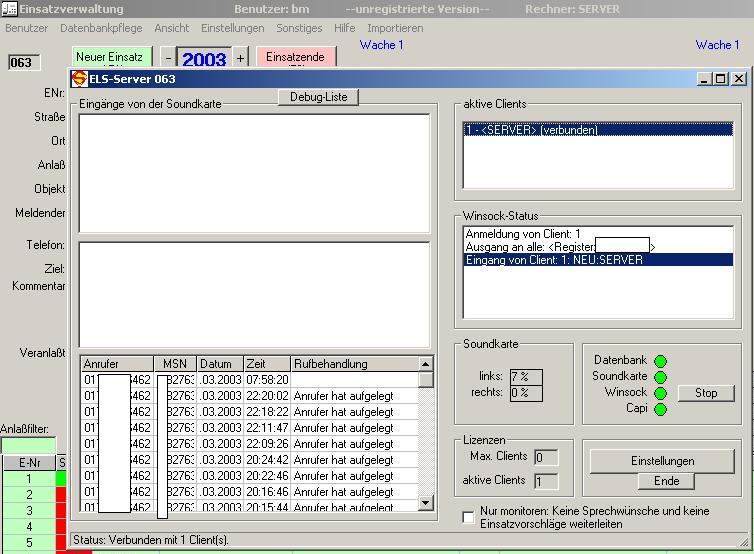Open the Datenbankpflege menu

(x=101, y=28)
